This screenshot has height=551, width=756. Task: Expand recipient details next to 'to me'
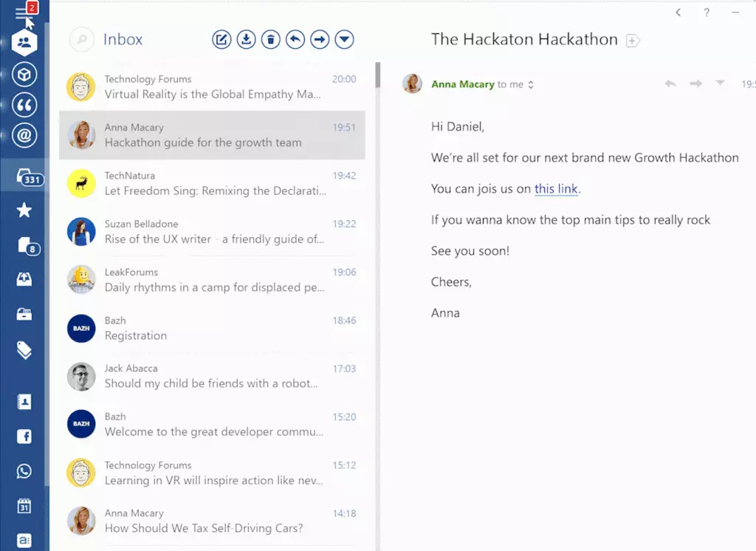(x=531, y=85)
